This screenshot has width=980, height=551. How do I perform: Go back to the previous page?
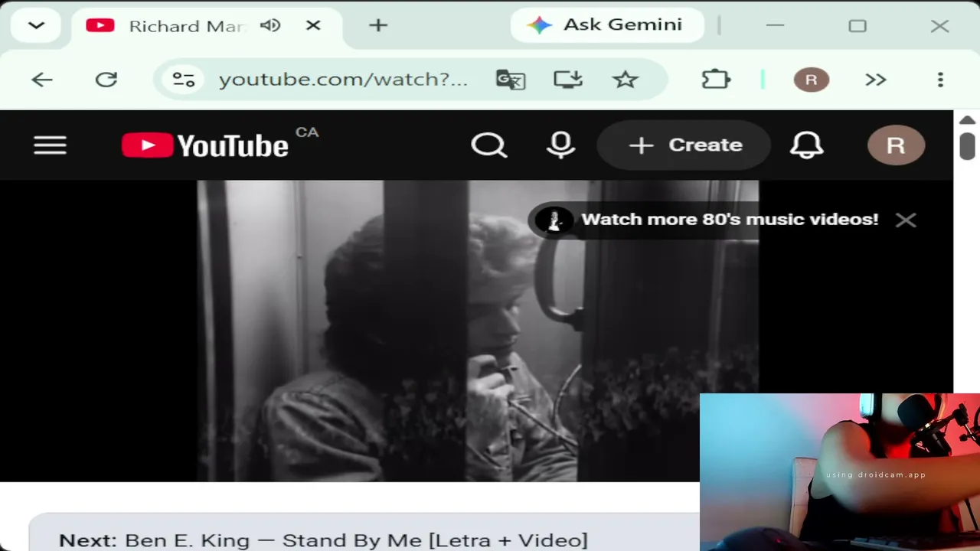(x=42, y=80)
